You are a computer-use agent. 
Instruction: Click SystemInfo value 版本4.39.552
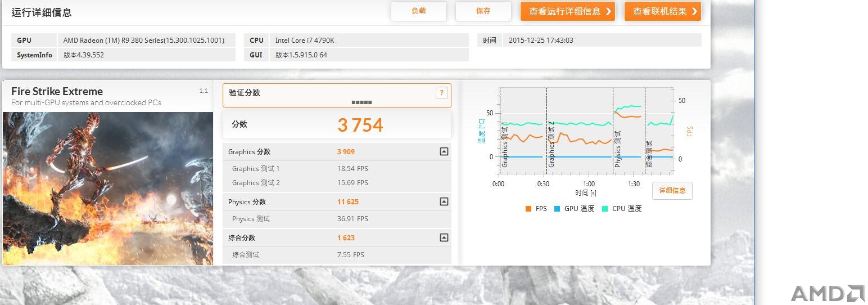[x=84, y=55]
